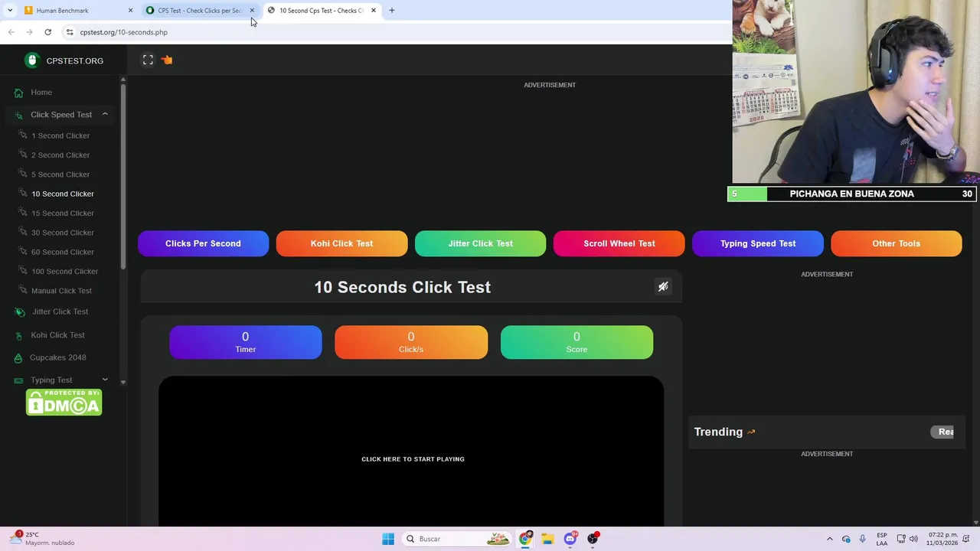Close the Human Benchmark tab
The image size is (980, 551).
pos(130,11)
